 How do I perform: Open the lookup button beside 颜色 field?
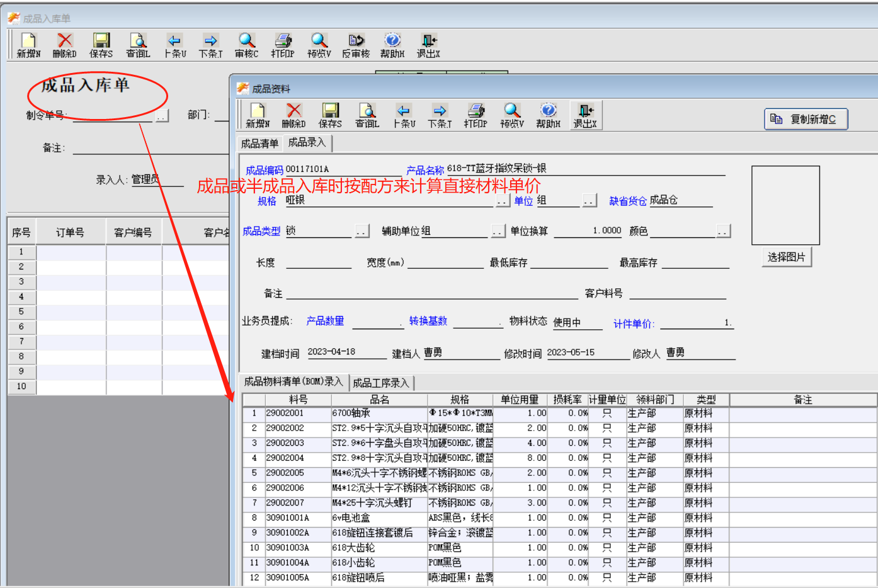coord(723,232)
